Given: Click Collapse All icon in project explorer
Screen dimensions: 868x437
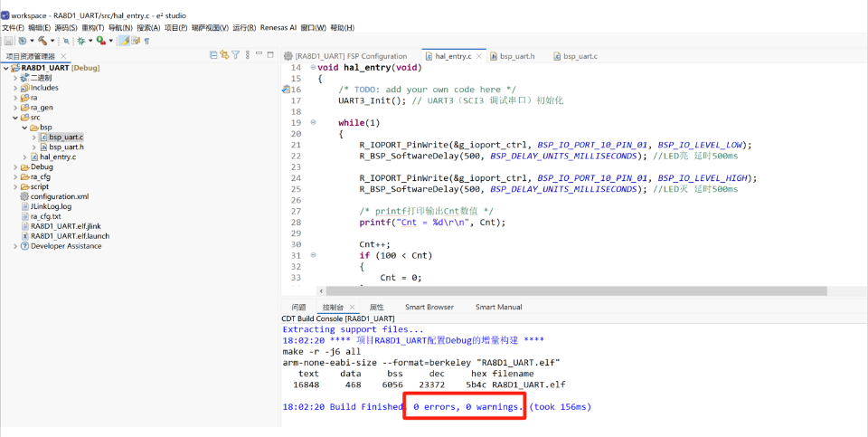Looking at the screenshot, I should 213,55.
